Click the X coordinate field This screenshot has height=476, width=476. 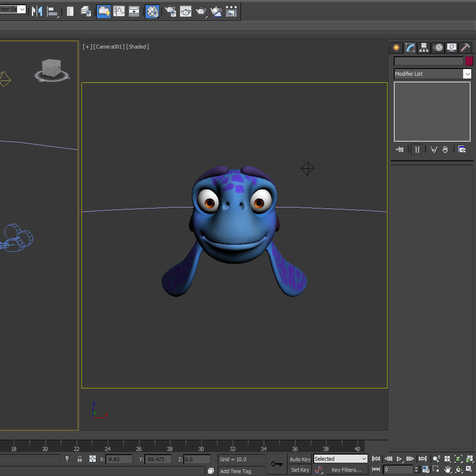pos(119,459)
